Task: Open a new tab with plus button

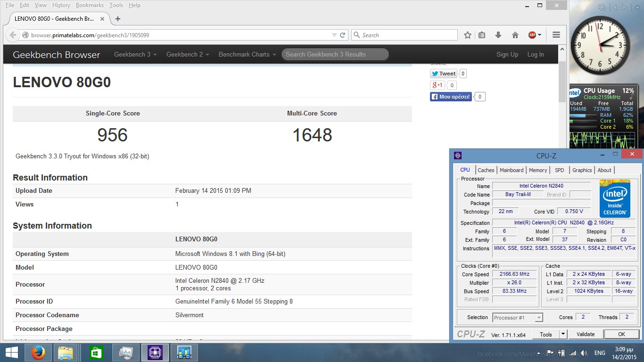Action: pos(118,19)
